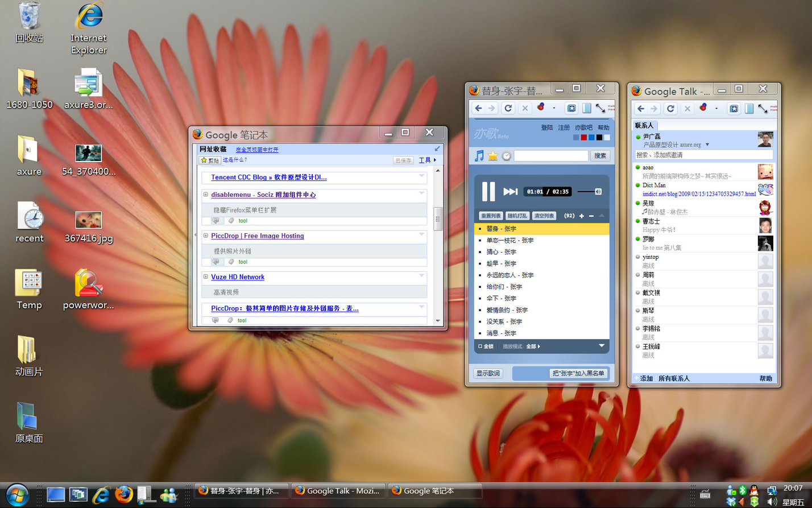Open the 登陆 login menu item

click(547, 127)
